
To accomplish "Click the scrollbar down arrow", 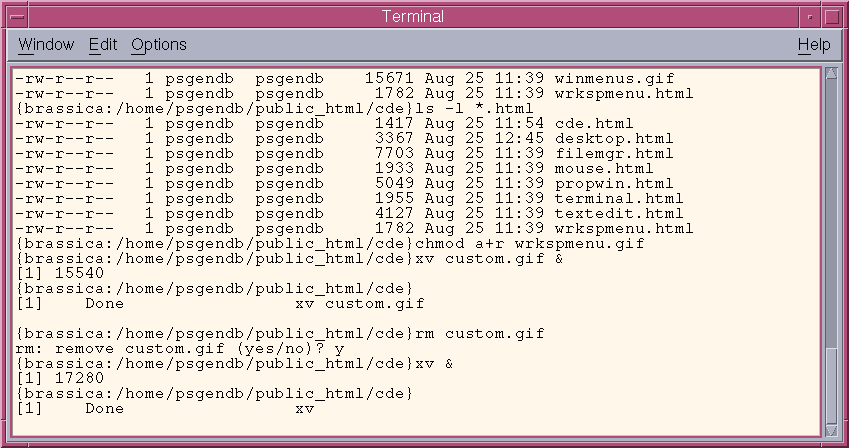I will tap(831, 431).
